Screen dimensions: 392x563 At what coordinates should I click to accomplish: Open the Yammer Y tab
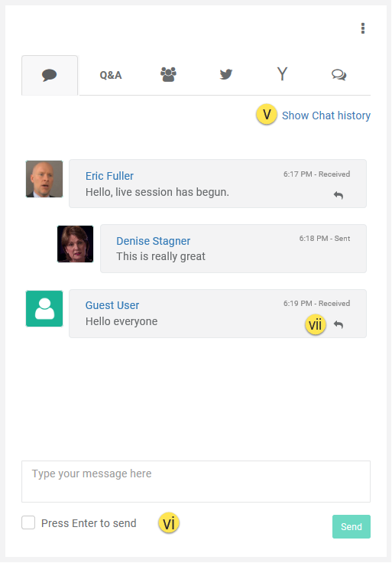click(282, 74)
